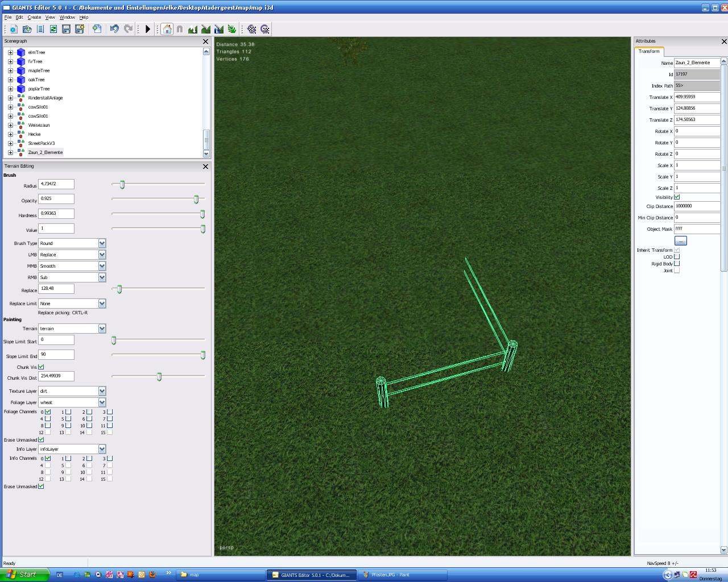
Task: Click the Play black triangle icon
Action: point(148,29)
